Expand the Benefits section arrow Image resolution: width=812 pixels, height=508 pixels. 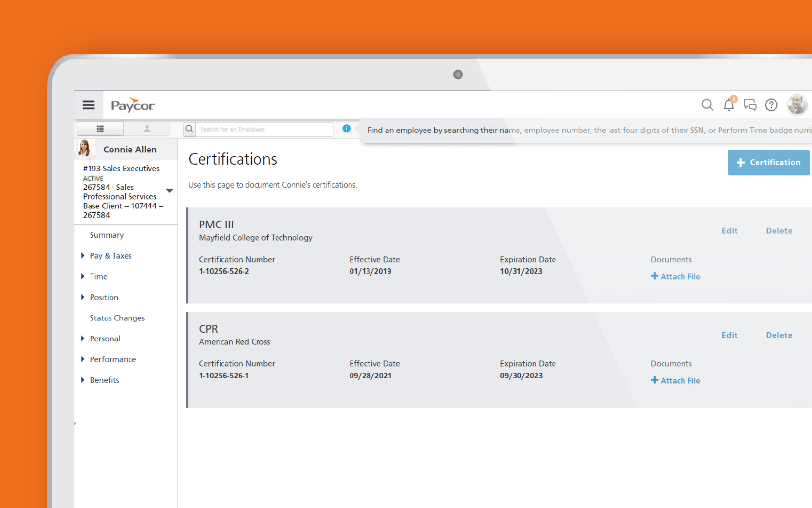click(x=83, y=380)
